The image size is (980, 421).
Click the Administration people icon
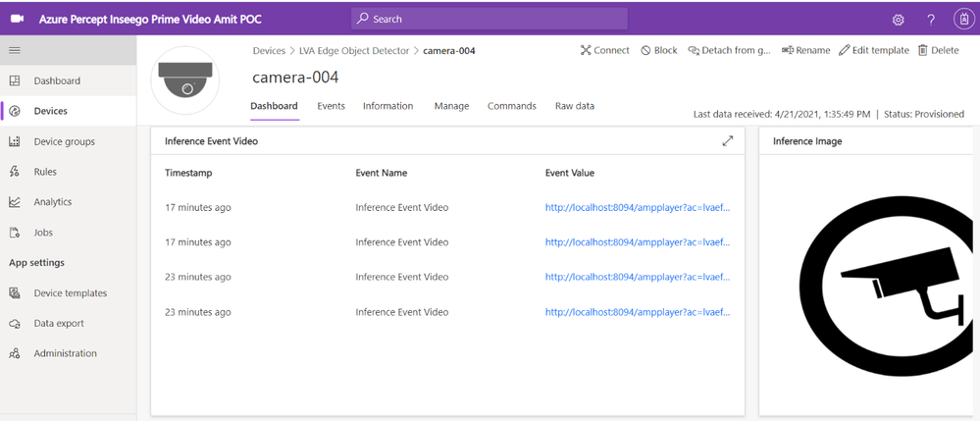pyautogui.click(x=15, y=353)
